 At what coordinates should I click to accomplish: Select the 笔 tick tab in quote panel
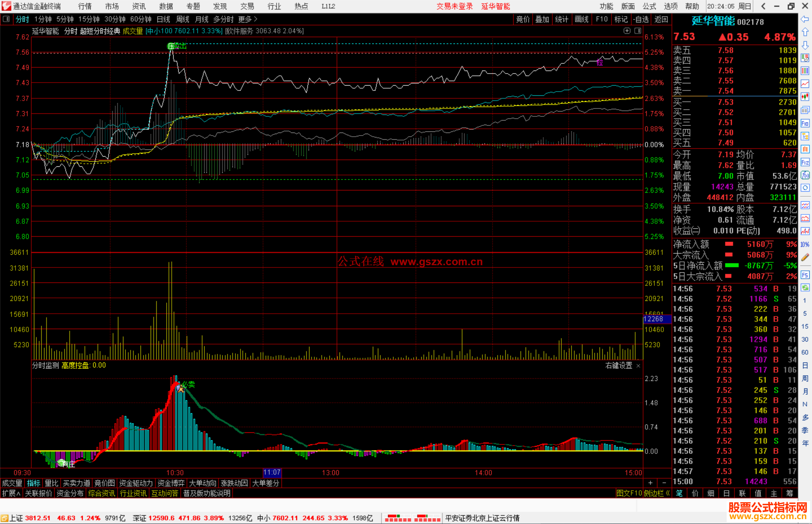679,493
